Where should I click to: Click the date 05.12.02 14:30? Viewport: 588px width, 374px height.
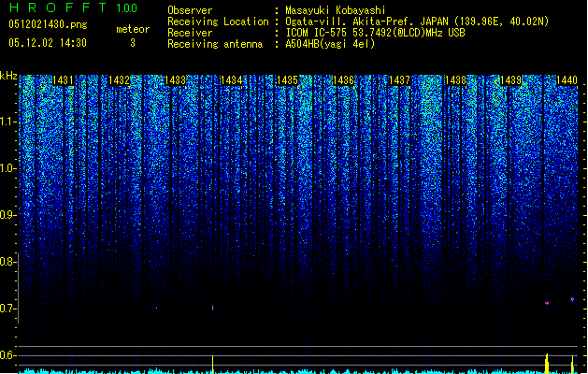tap(48, 43)
